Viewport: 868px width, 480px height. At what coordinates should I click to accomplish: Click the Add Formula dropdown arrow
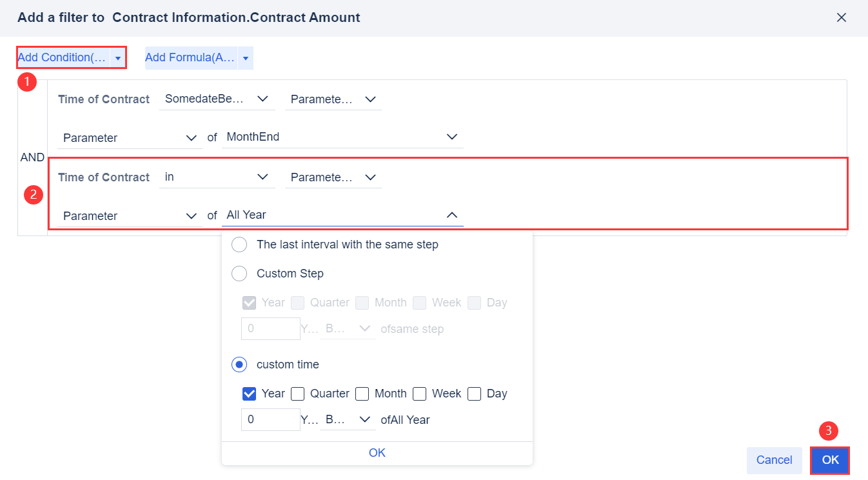click(x=246, y=58)
